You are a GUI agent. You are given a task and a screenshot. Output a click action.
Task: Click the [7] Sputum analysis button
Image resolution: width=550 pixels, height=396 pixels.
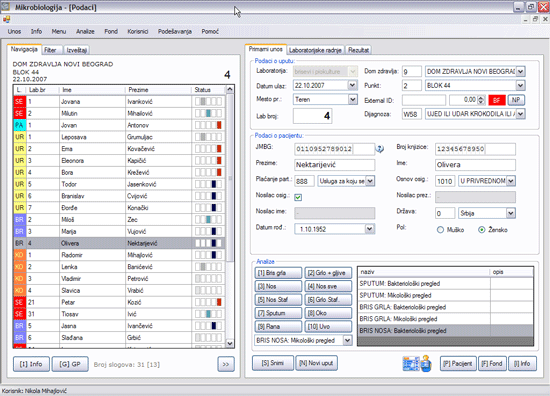pyautogui.click(x=278, y=313)
